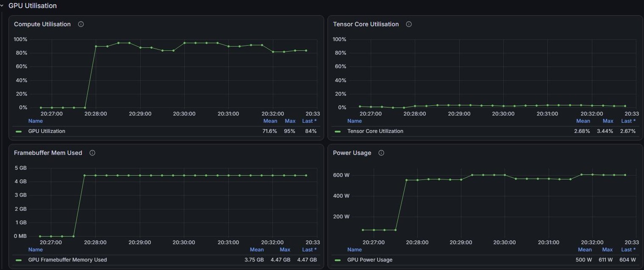Viewport: 644px width, 270px height.
Task: Click the 604 W last power value
Action: pyautogui.click(x=628, y=260)
